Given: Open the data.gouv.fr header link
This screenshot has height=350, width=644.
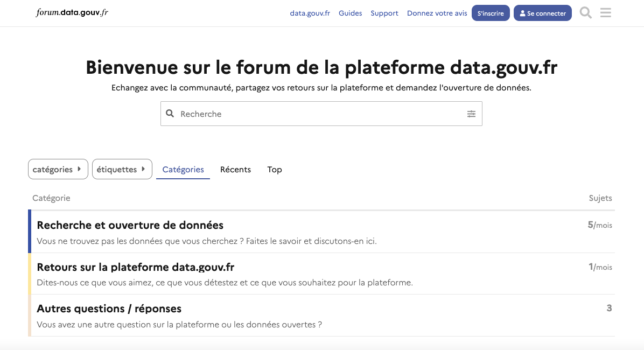Looking at the screenshot, I should [x=310, y=13].
